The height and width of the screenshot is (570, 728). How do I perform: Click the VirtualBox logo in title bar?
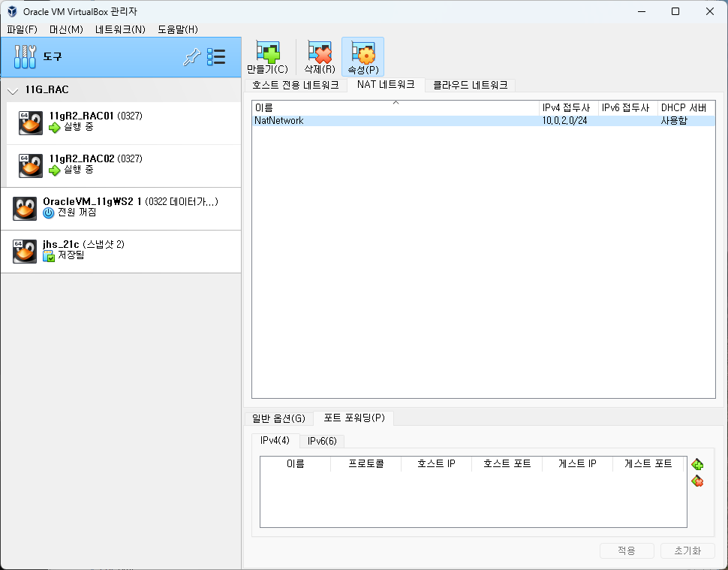coord(12,11)
